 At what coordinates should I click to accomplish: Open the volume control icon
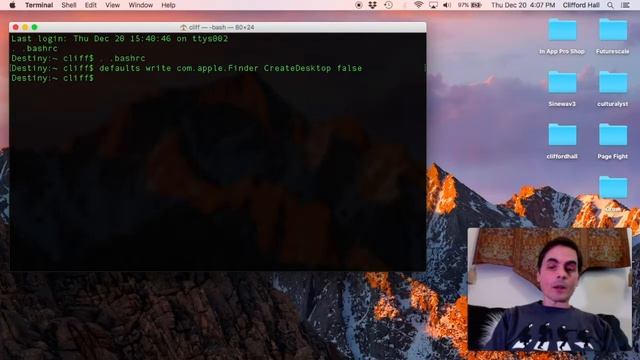(x=447, y=5)
